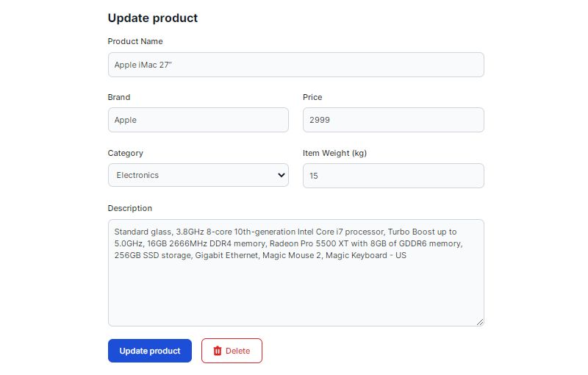
Task: Click into the Brand field containing Apple
Action: (198, 120)
